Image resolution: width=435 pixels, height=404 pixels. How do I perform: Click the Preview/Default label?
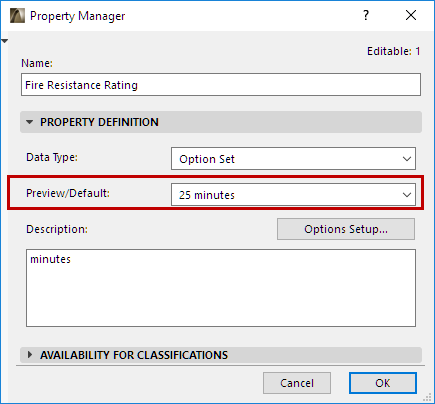click(68, 193)
